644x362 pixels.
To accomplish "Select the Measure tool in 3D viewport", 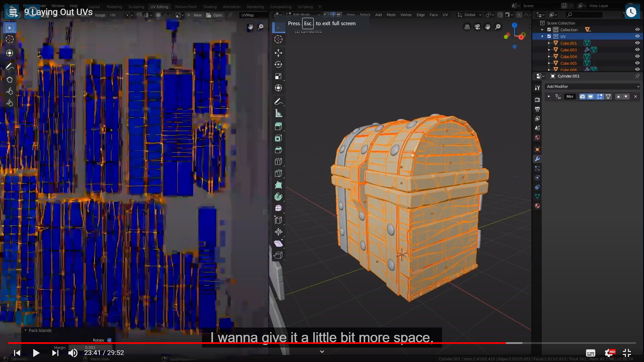I will coord(278,113).
